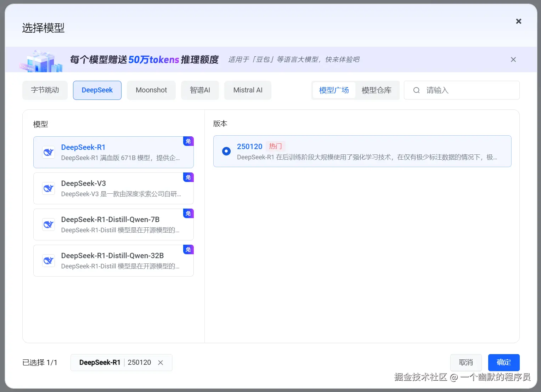Close the 选择模型 dialog with the X icon

(x=518, y=21)
